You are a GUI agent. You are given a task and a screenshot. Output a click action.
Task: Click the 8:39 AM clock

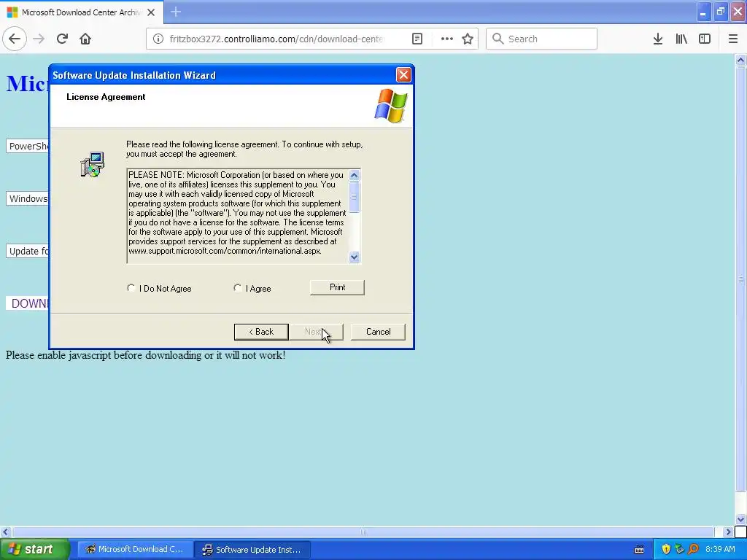click(x=720, y=550)
